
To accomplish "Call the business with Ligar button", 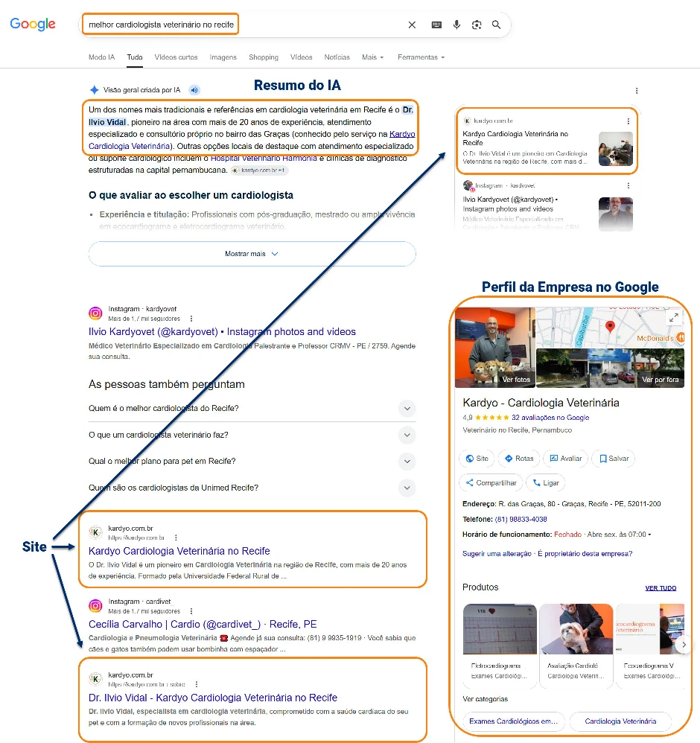I will click(x=546, y=483).
